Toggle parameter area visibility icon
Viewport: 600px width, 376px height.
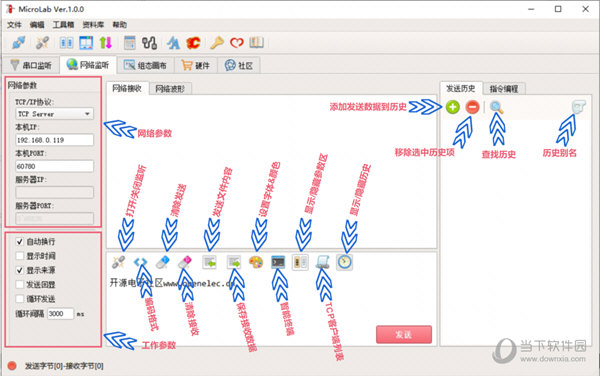click(300, 262)
